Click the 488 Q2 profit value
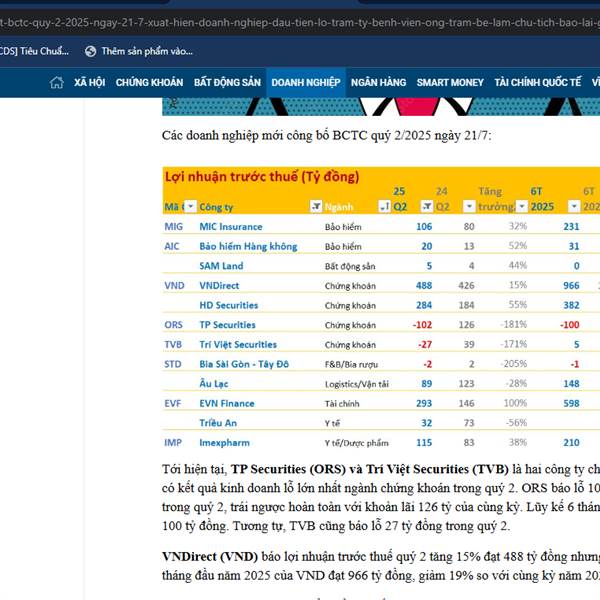Image resolution: width=600 pixels, height=600 pixels. pyautogui.click(x=424, y=285)
